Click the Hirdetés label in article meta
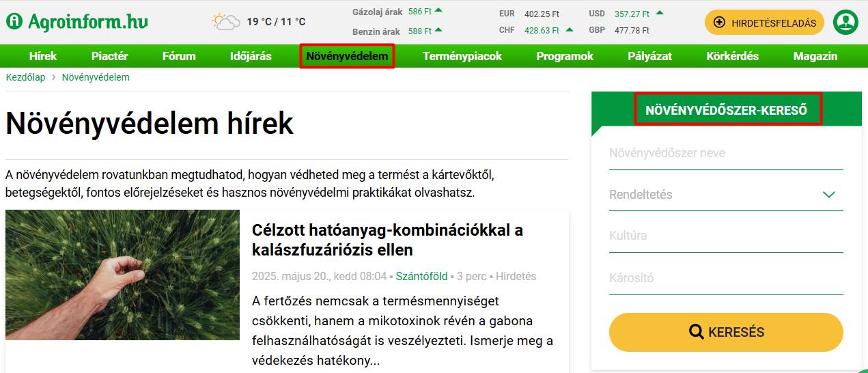 [516, 277]
